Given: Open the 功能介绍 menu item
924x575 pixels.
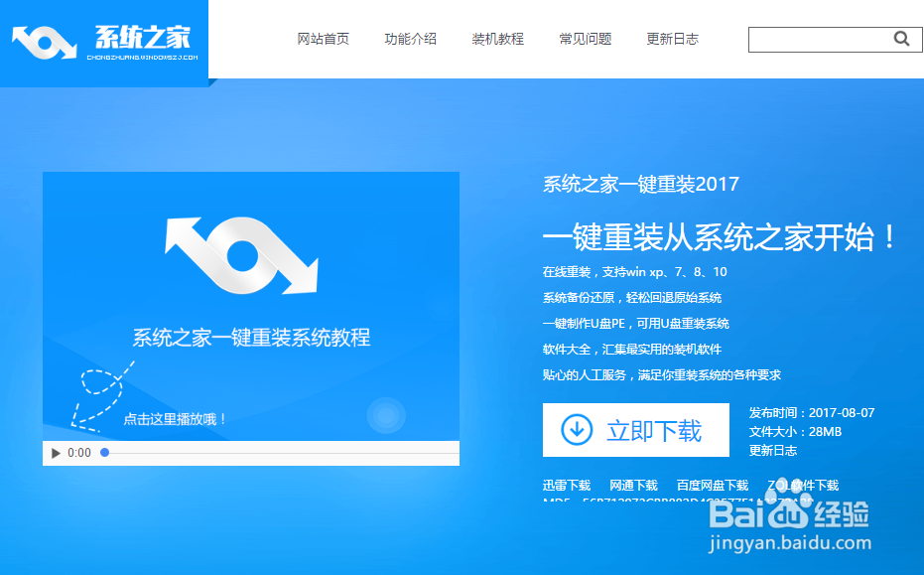Looking at the screenshot, I should point(410,39).
